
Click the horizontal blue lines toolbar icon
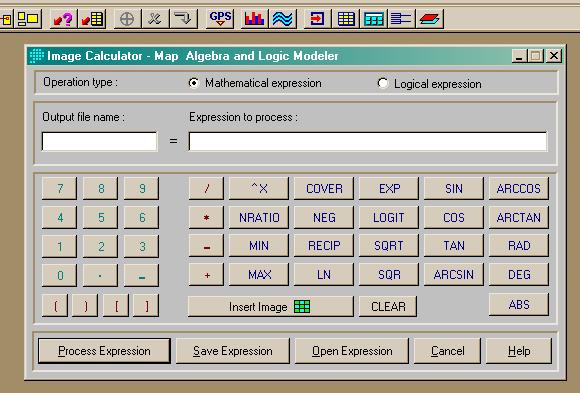(x=401, y=19)
